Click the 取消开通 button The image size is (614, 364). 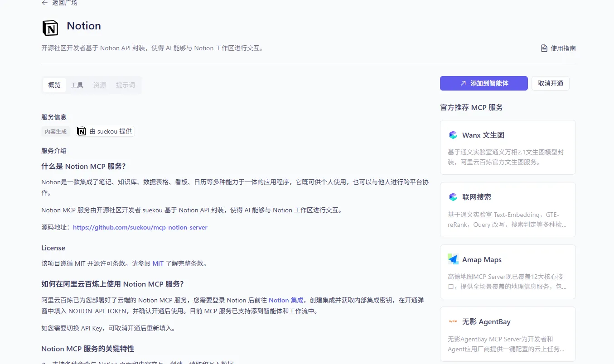pyautogui.click(x=551, y=83)
